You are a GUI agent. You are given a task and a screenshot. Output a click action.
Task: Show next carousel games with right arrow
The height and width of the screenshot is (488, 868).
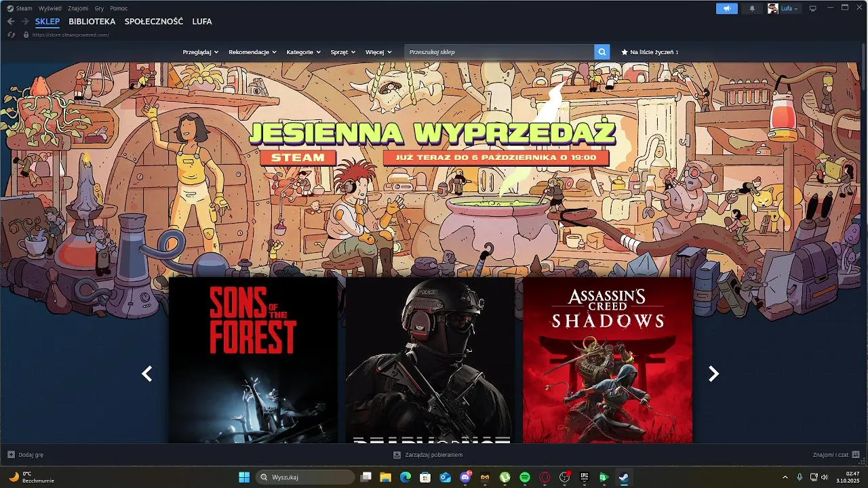(713, 373)
